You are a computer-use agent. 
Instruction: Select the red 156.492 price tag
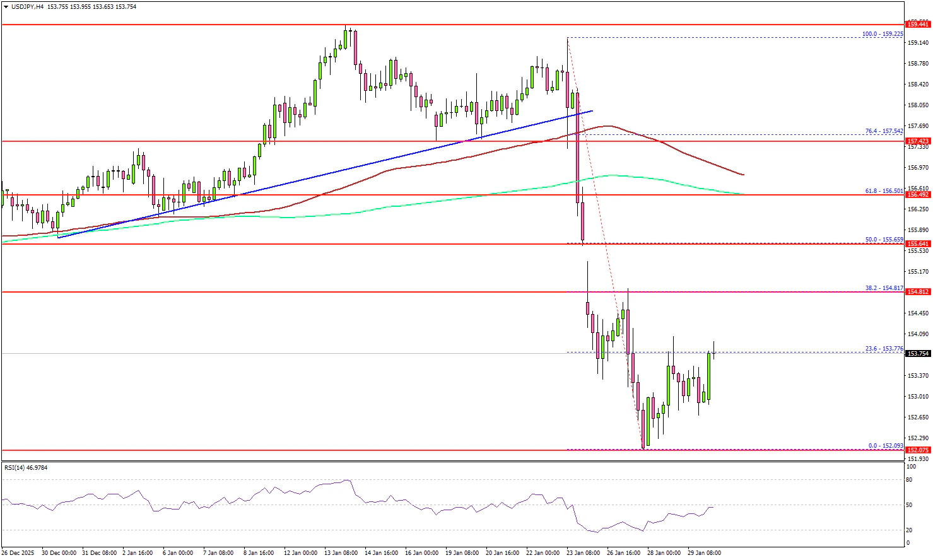point(918,195)
